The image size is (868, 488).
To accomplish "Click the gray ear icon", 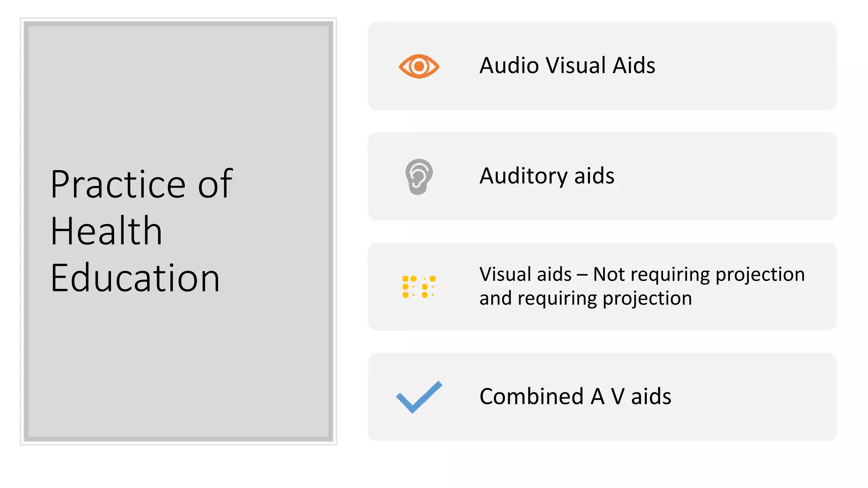I will [x=419, y=176].
